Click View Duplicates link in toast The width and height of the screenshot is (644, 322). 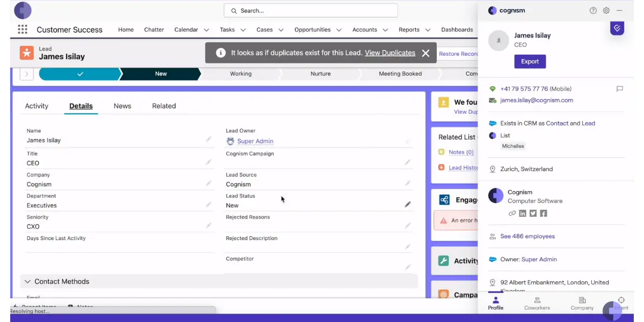(390, 53)
